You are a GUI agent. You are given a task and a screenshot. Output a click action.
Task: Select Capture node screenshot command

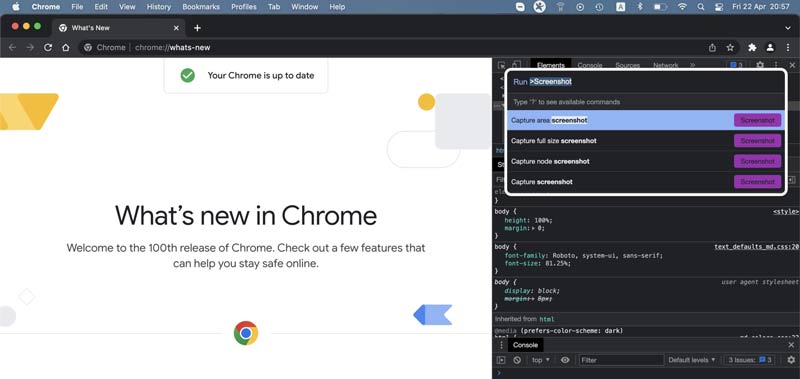click(645, 161)
